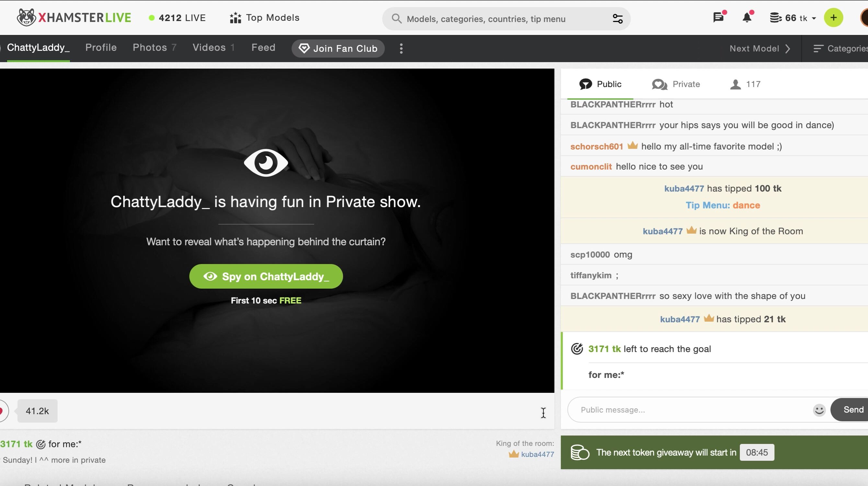Click the search magnifier icon

397,19
